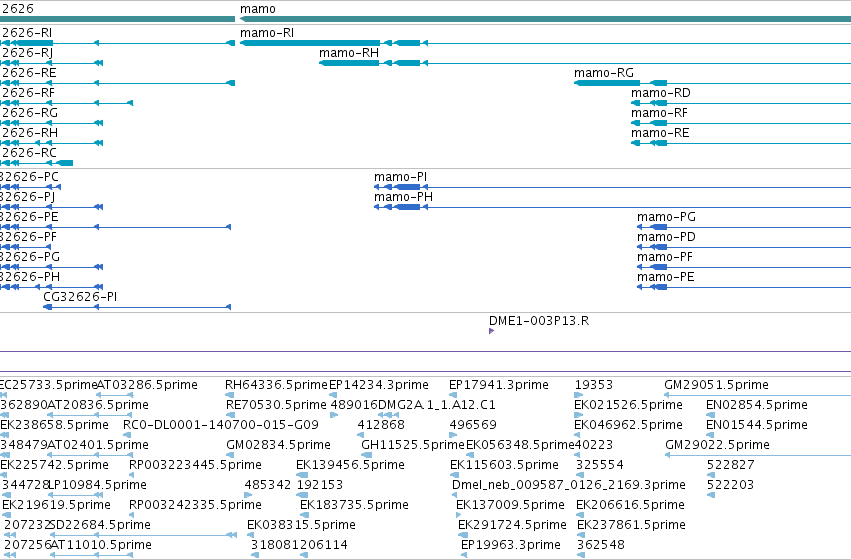Select the EK183735.5prime EST label
The image size is (851, 560).
[354, 505]
